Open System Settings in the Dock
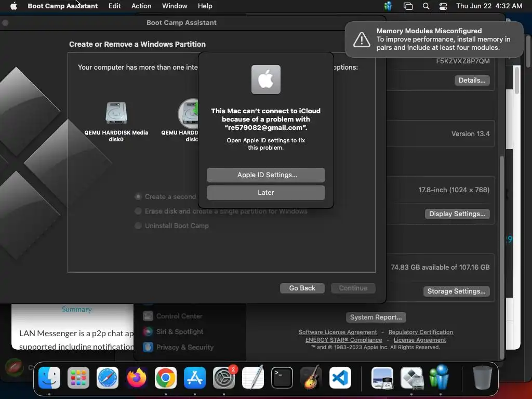The image size is (532, 399). click(224, 378)
